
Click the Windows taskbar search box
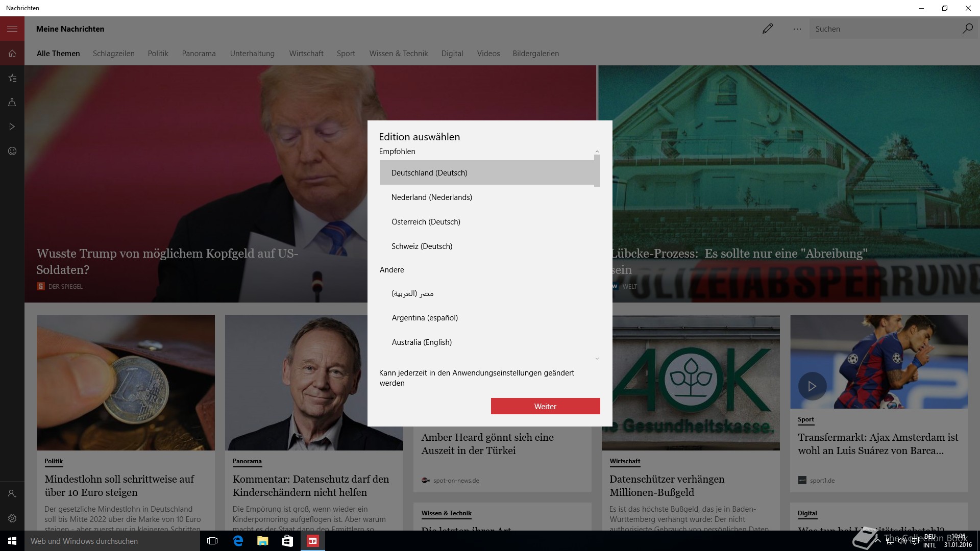(x=112, y=541)
